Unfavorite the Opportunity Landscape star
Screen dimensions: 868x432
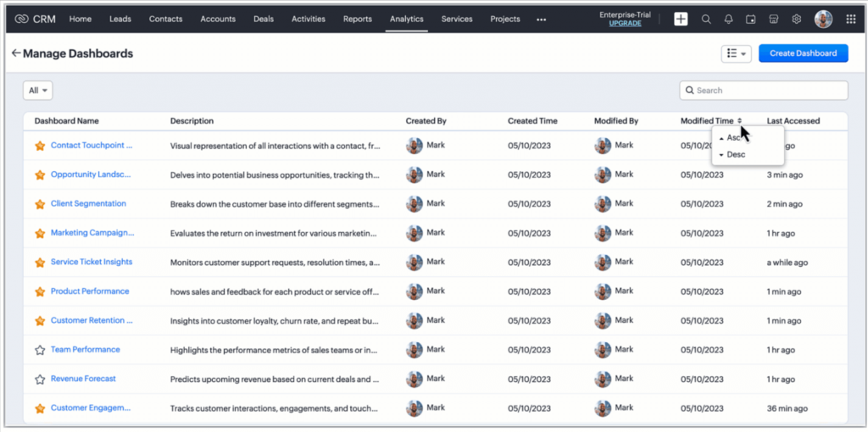click(39, 174)
